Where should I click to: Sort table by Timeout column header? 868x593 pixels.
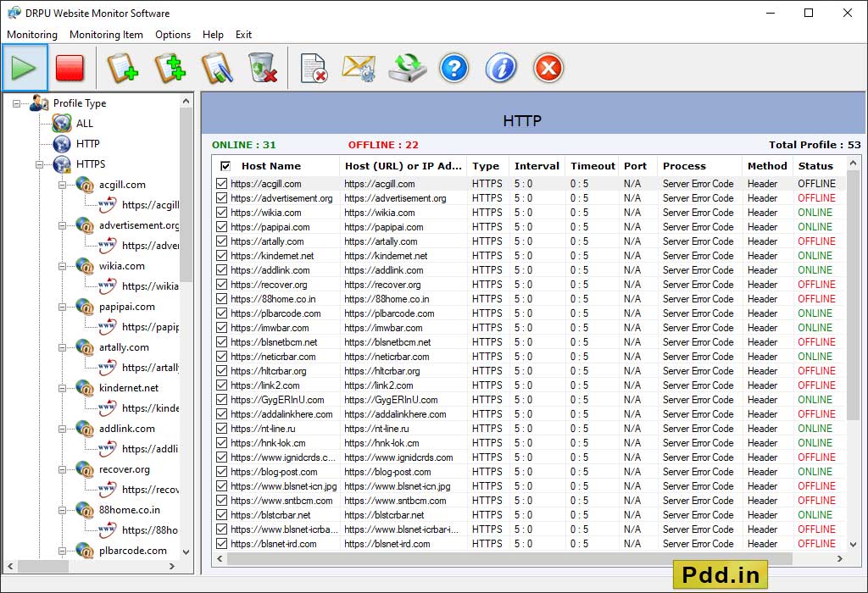tap(593, 166)
